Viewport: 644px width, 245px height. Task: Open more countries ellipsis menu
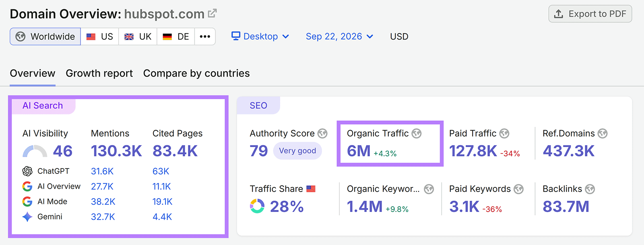(205, 37)
